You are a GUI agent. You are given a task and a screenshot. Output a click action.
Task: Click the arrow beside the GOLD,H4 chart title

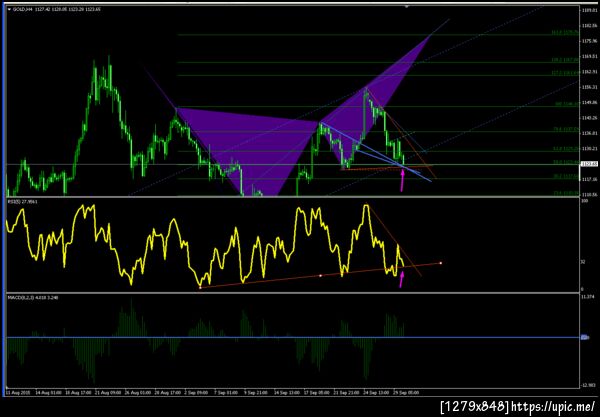9,9
